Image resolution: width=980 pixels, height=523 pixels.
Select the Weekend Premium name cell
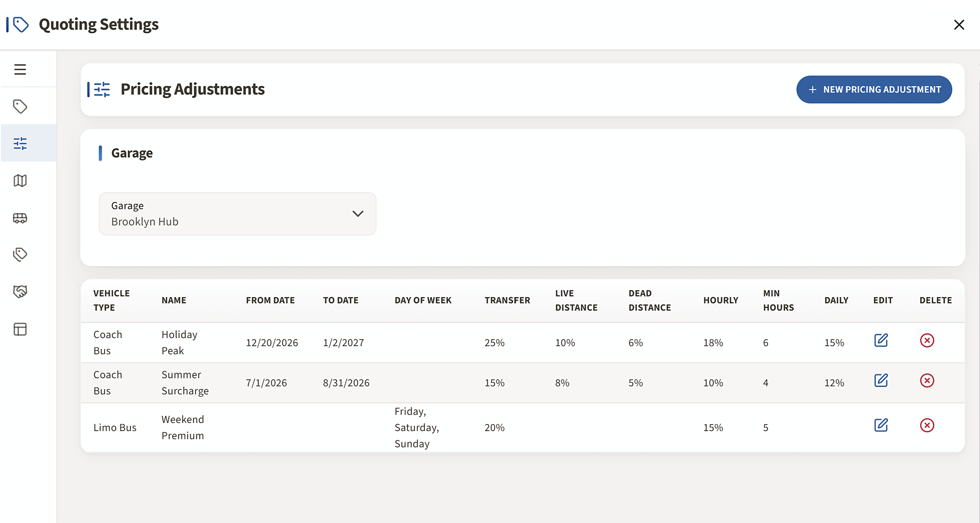click(x=183, y=427)
